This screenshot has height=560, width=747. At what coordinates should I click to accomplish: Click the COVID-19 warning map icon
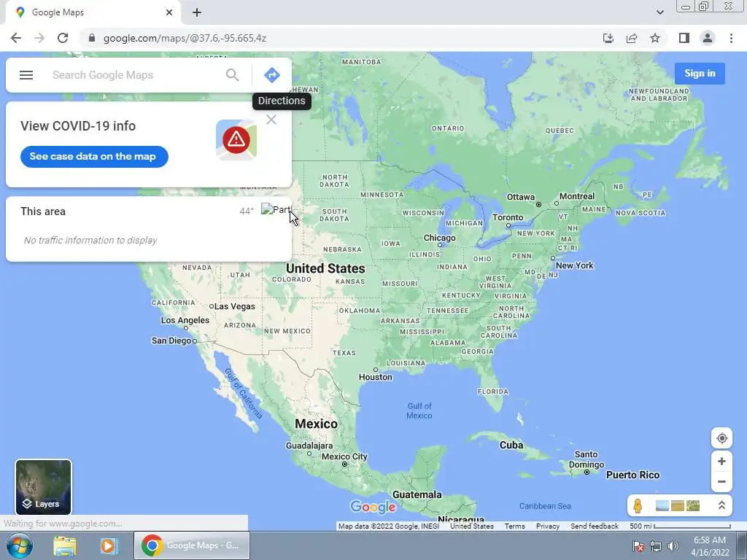[236, 140]
